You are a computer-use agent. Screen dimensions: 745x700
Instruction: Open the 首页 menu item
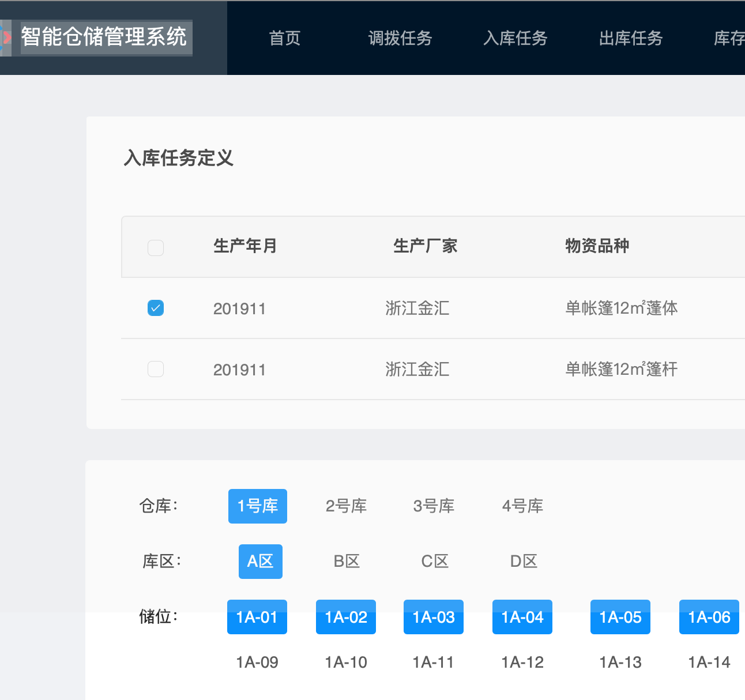point(285,38)
